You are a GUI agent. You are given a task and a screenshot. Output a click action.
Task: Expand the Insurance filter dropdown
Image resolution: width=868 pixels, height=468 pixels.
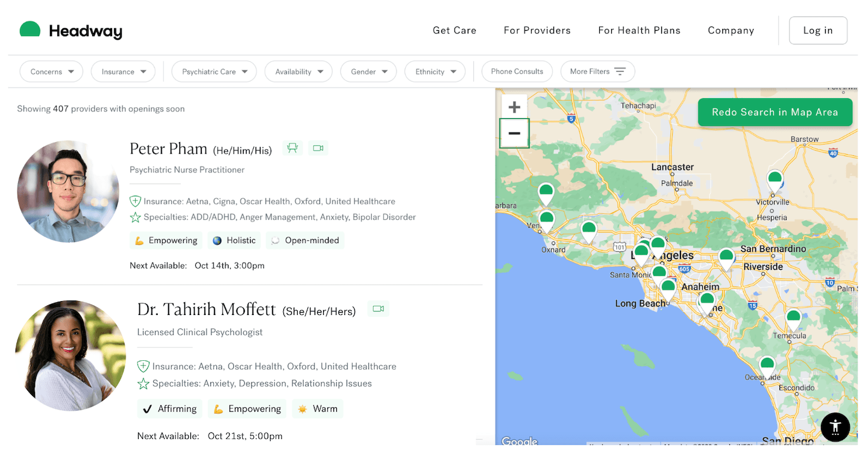click(123, 71)
